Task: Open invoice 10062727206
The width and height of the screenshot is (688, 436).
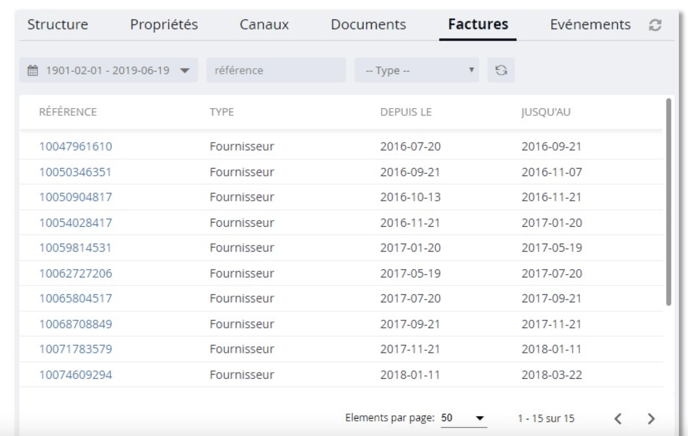Action: [x=75, y=274]
